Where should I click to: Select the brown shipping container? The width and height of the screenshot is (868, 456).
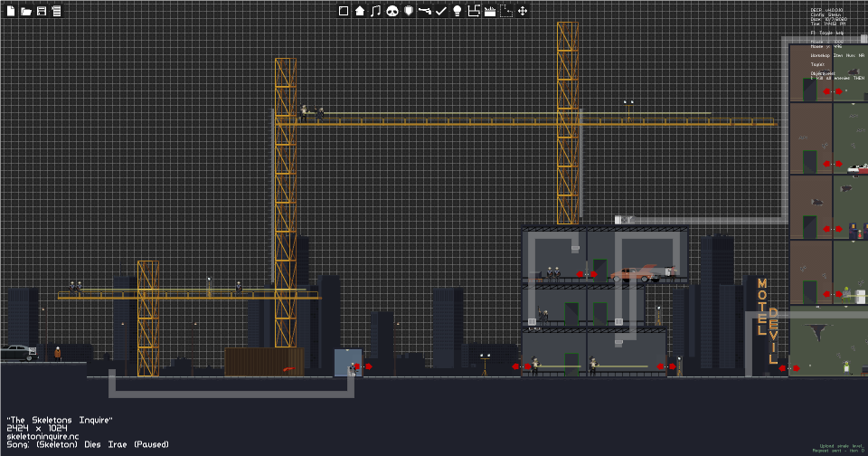(264, 362)
